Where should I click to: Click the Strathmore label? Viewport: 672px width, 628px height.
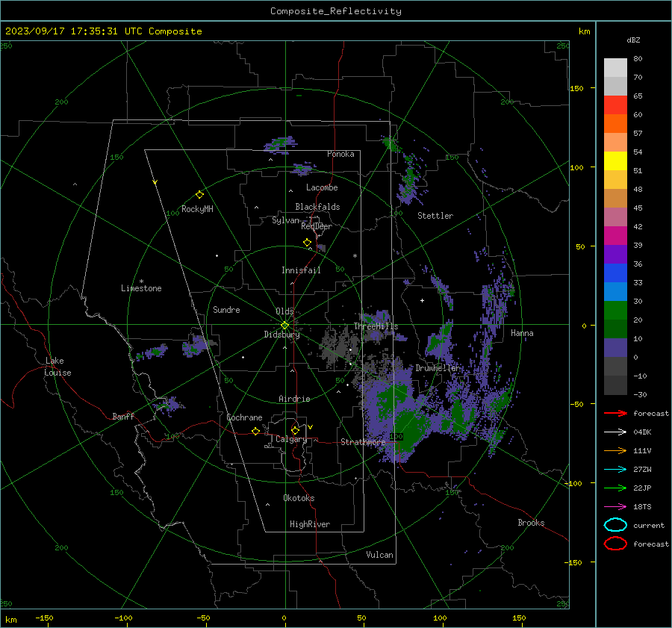pyautogui.click(x=363, y=442)
